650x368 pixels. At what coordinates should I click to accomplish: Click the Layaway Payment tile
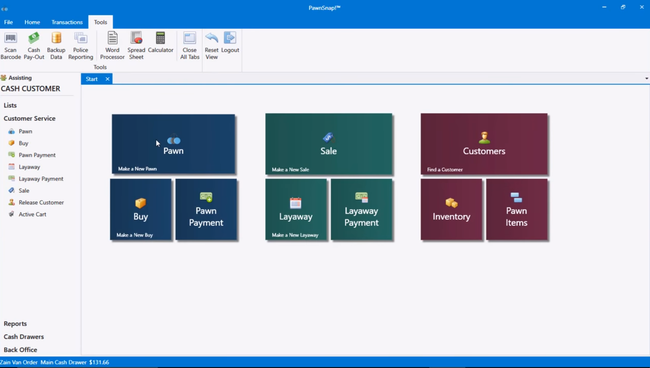[361, 209]
